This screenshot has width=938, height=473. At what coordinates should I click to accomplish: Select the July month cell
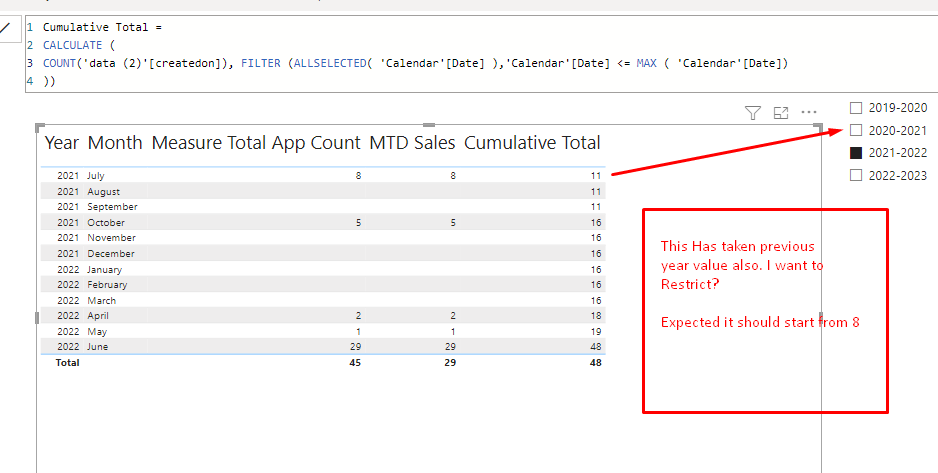pos(96,176)
